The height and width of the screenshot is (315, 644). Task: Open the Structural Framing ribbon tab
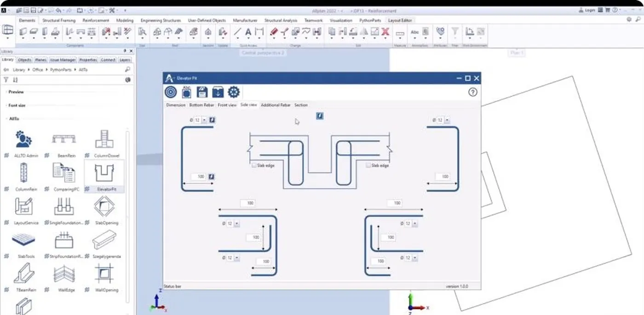click(59, 20)
